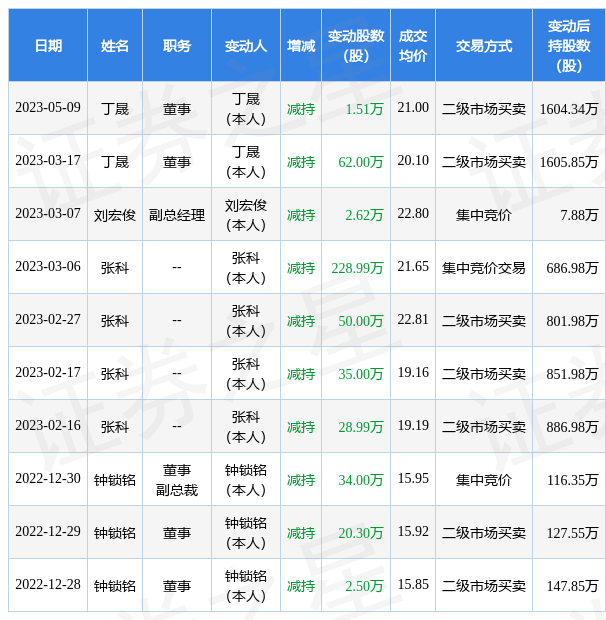Click the 日期 column header

(48, 46)
